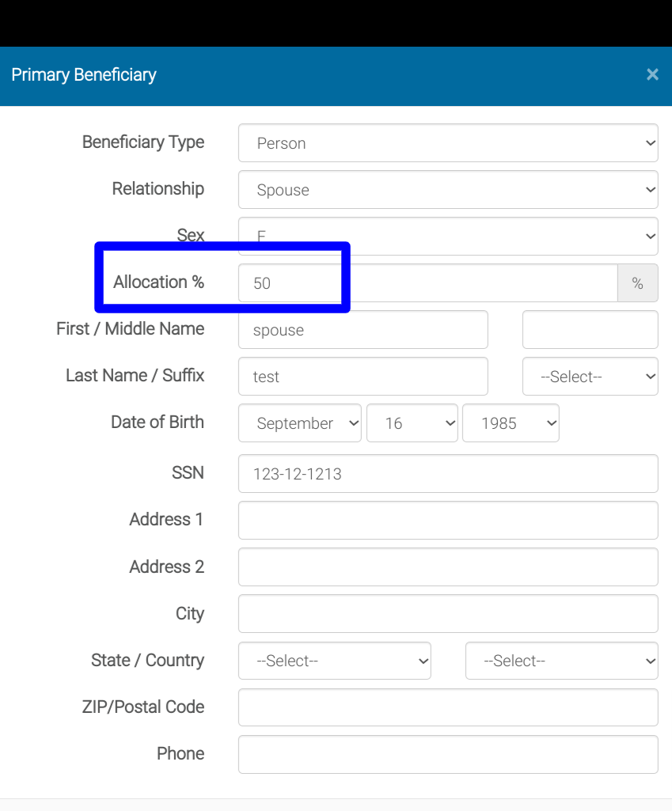
Task: Click the Address 2 field
Action: coord(447,567)
